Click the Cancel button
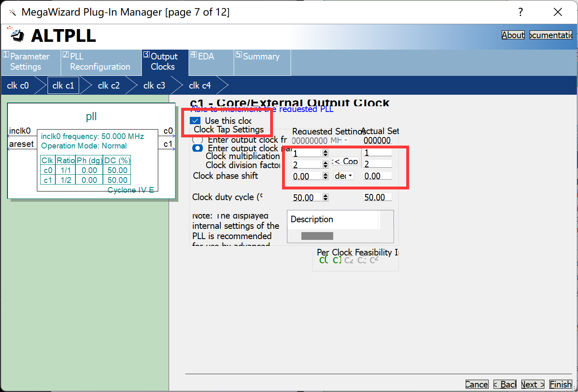578x392 pixels. pos(477,384)
